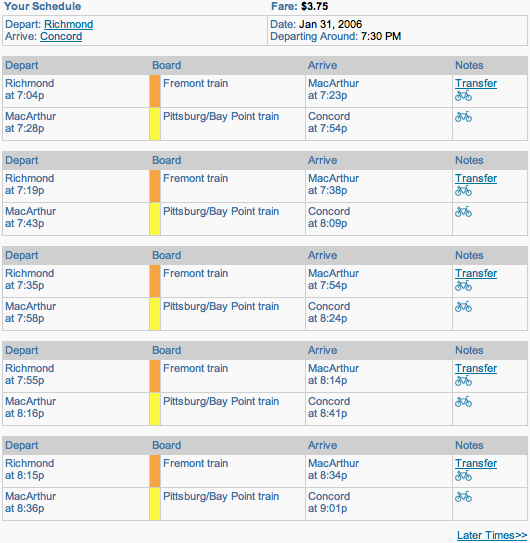The height and width of the screenshot is (543, 530).
Task: Click yellow Pittsburg/Bay Point swatch for 8:36p trip
Action: [155, 504]
